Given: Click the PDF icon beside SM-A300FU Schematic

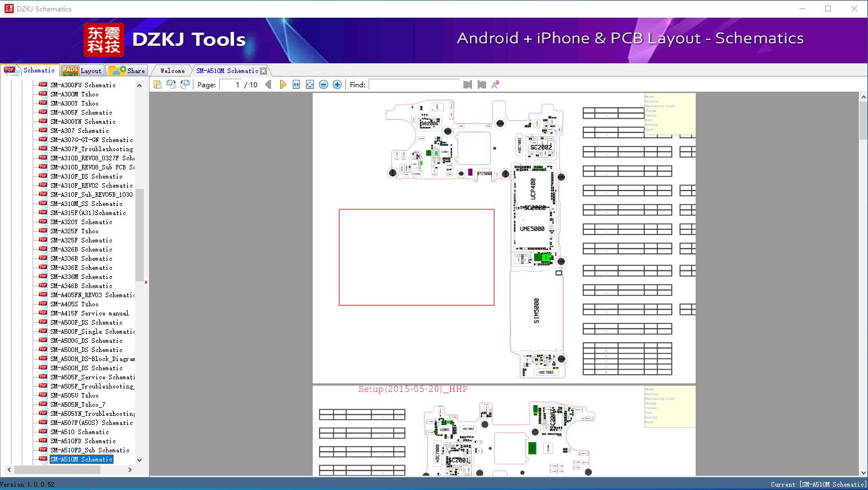Looking at the screenshot, I should click(x=43, y=85).
